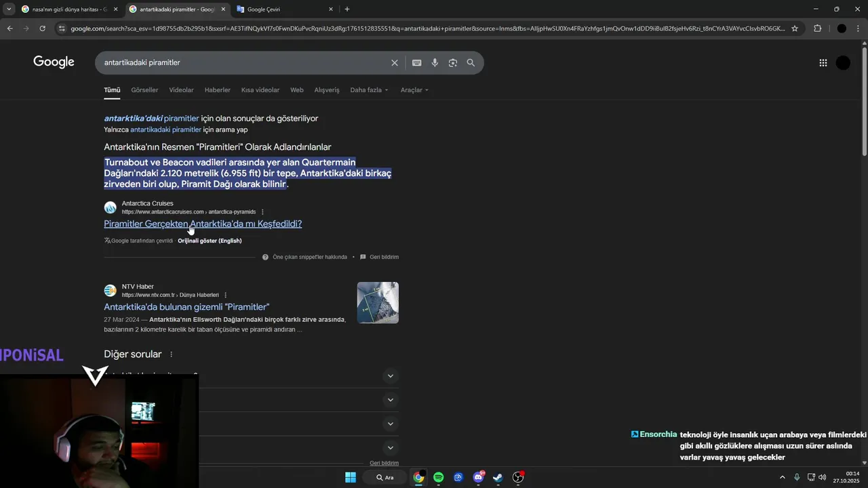Expand the second Diğer sorular question

point(390,400)
